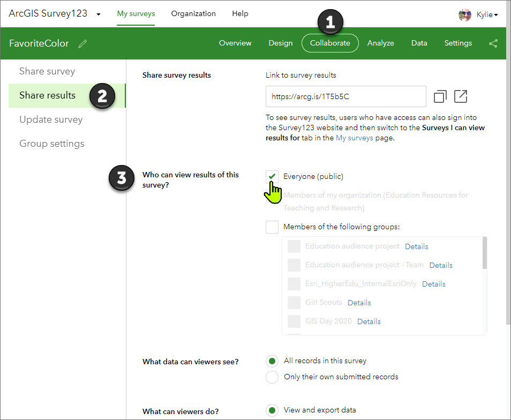Click the survey results link field
Image resolution: width=511 pixels, height=420 pixels.
tap(345, 97)
